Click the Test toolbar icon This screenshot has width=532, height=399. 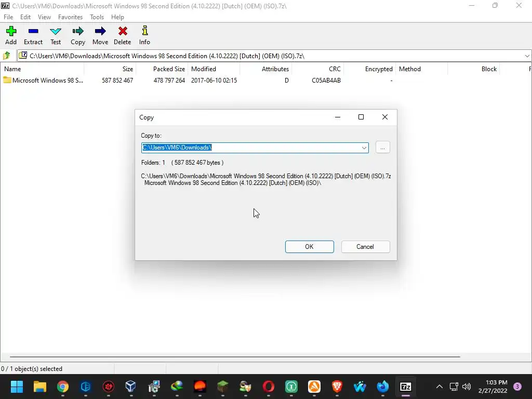click(56, 35)
